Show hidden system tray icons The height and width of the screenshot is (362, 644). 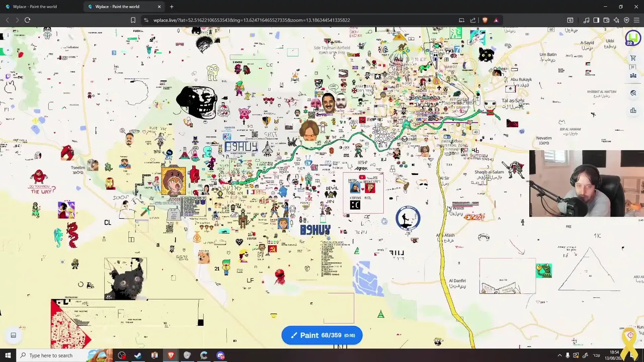pos(559,355)
